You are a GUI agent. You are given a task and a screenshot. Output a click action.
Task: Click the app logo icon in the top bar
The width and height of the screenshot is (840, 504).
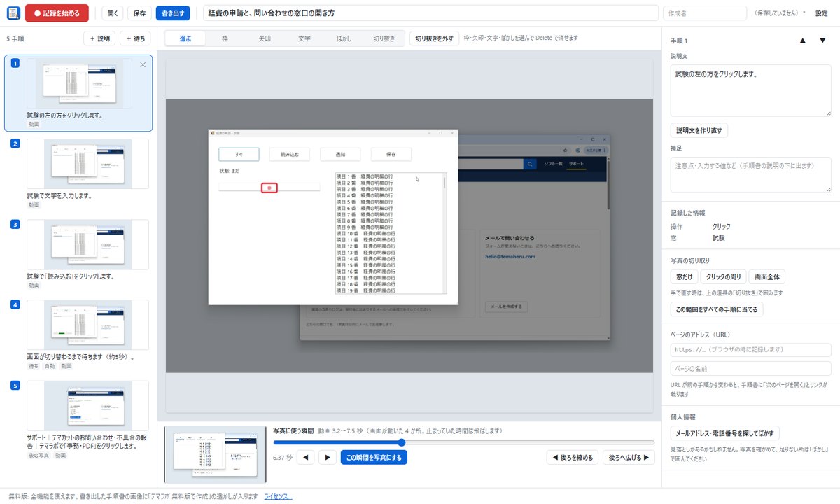click(13, 13)
